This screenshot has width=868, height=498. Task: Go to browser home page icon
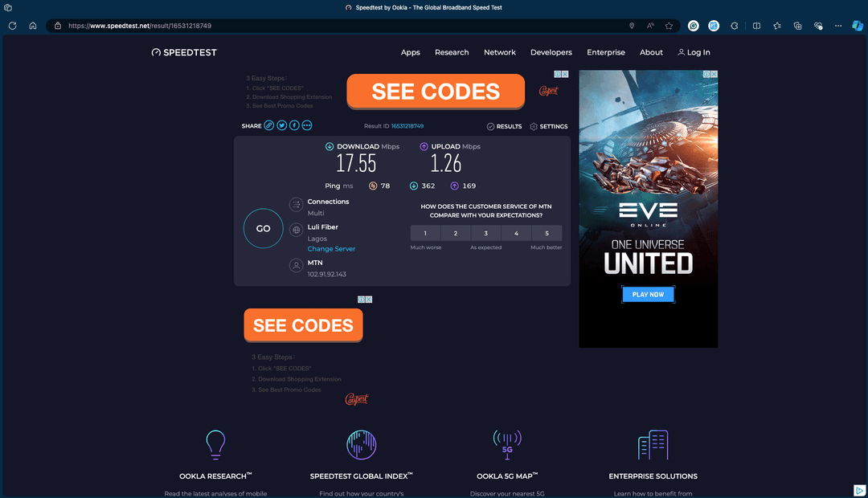coord(33,26)
